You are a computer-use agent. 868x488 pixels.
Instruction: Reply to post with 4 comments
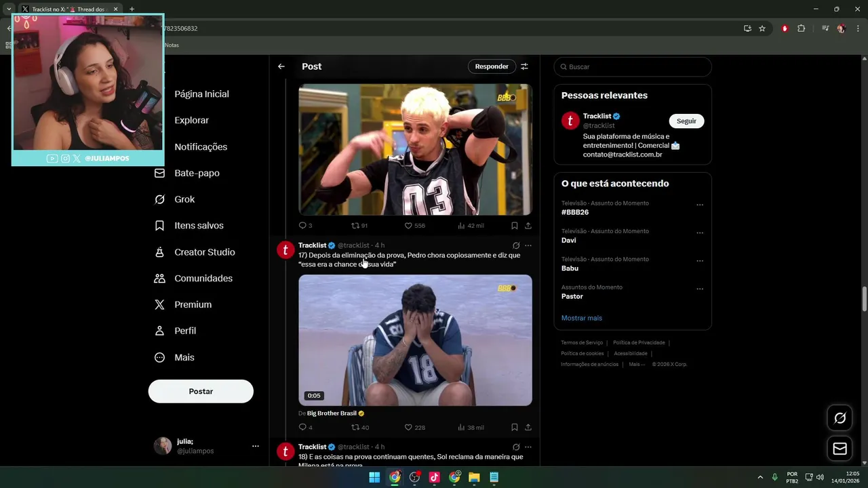pyautogui.click(x=305, y=428)
